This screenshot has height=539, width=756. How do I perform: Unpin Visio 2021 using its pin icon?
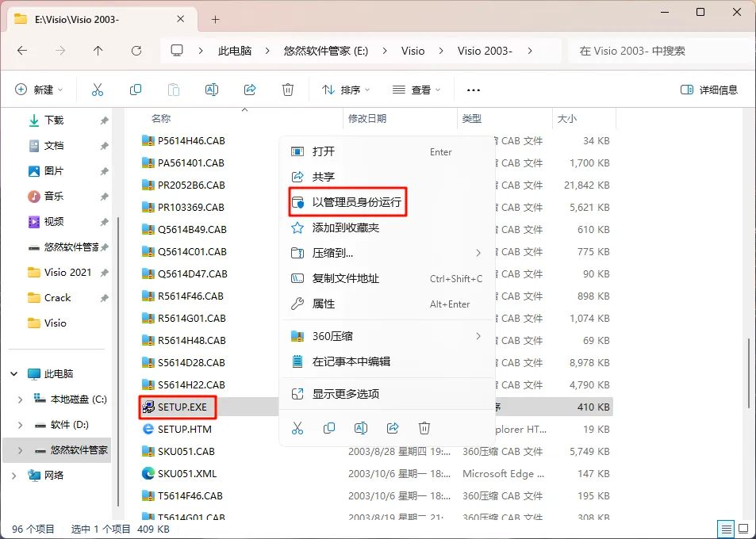click(104, 273)
